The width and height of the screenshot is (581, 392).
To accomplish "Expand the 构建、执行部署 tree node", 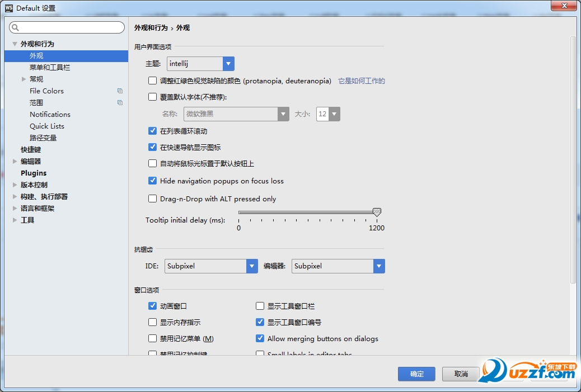I will [x=15, y=196].
